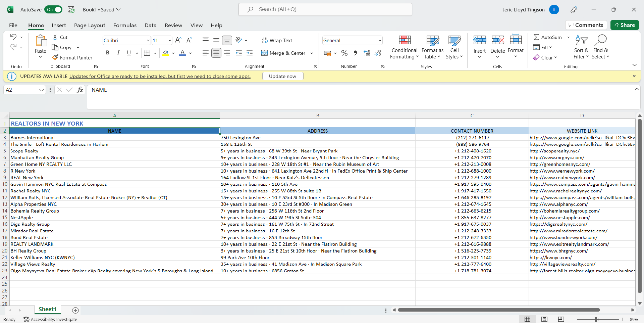Switch to the Review tab
Screen dimensions: 644x323
click(x=173, y=25)
